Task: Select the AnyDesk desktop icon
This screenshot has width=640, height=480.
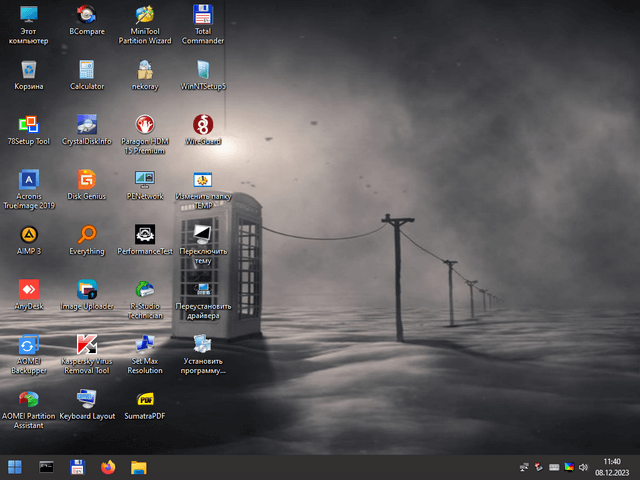Action: 29,290
